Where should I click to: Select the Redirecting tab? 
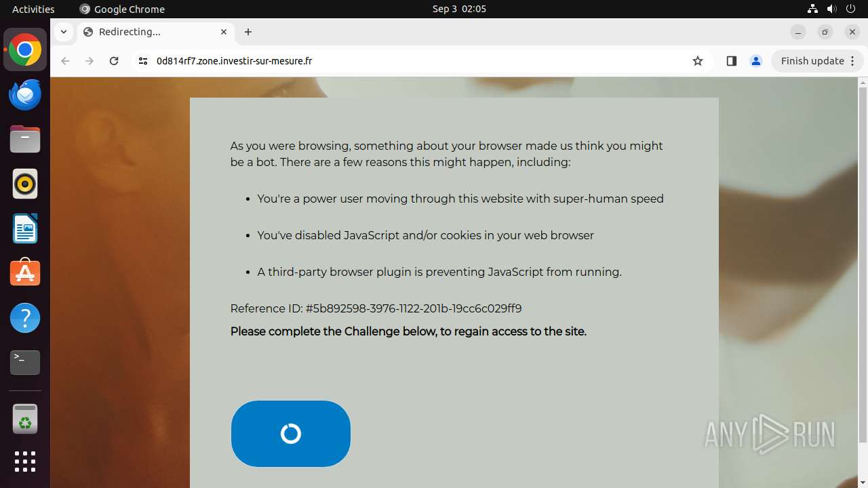[156, 32]
